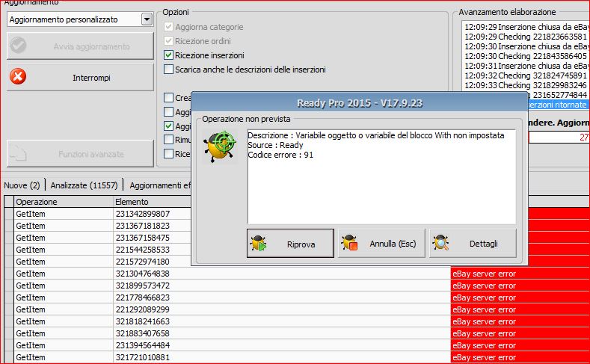Screen dimensions: 590x364
Task: Click the Dettagli button
Action: click(x=473, y=244)
